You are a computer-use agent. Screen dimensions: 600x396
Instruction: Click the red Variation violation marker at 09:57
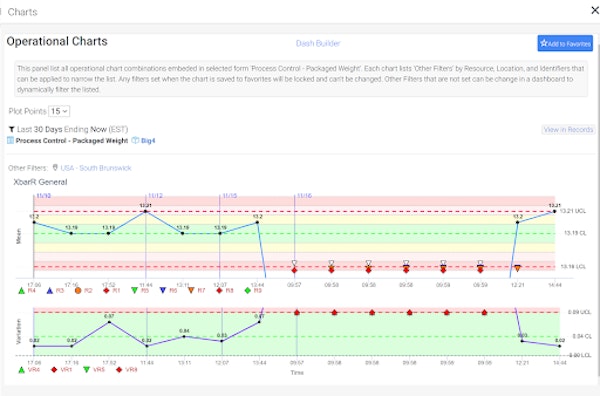[297, 313]
